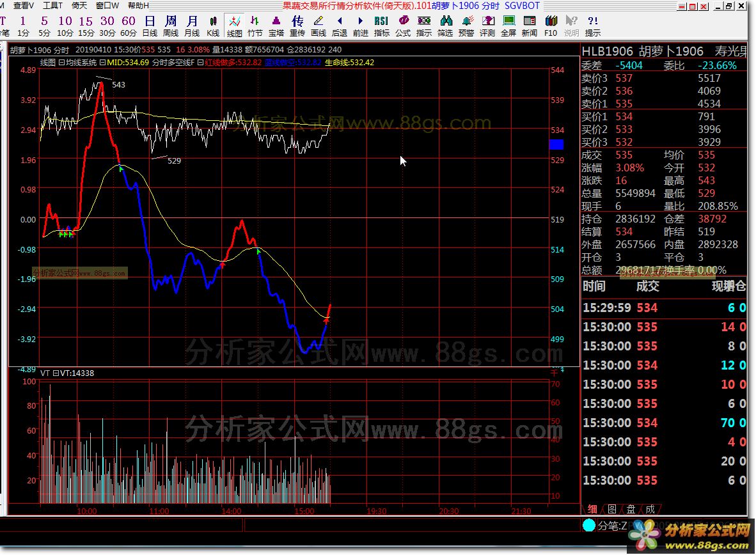This screenshot has width=756, height=555.
Task: Click the cyan circle status indicator
Action: [588, 525]
